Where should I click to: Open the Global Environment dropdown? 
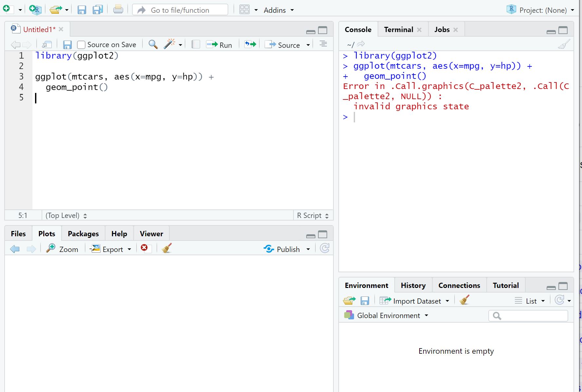coord(386,315)
